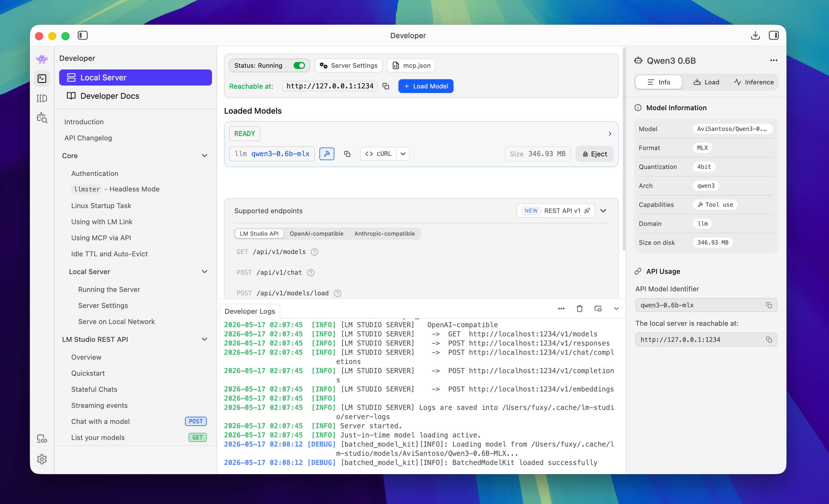Copy API Model Identifier qwen3-0.6b-mlx
The height and width of the screenshot is (504, 829).
point(769,305)
